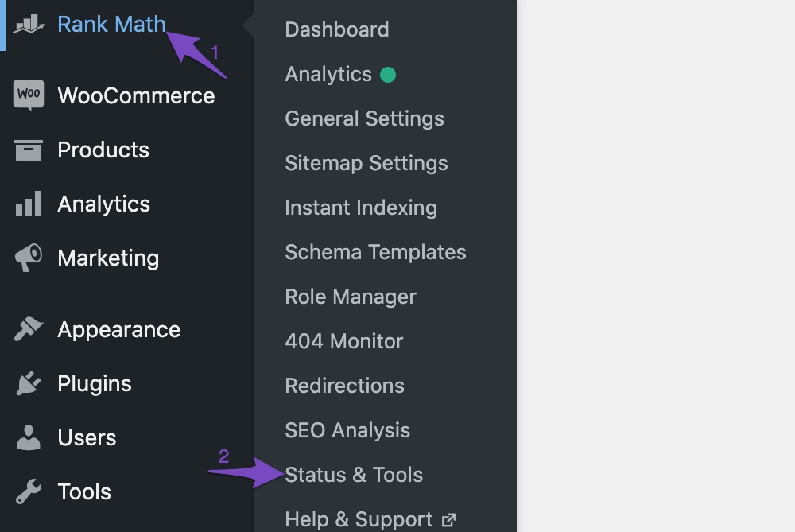Go to Redirections
This screenshot has height=532, width=795.
(345, 386)
